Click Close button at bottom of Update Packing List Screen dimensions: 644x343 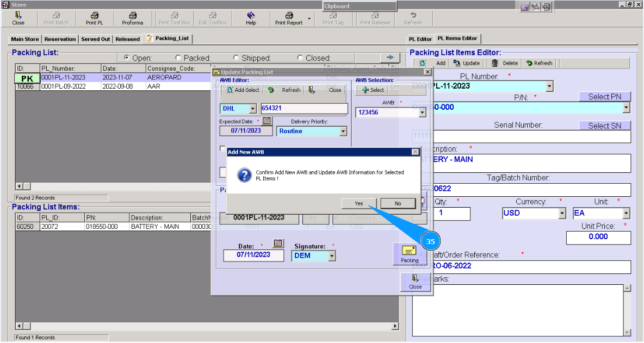coord(415,282)
